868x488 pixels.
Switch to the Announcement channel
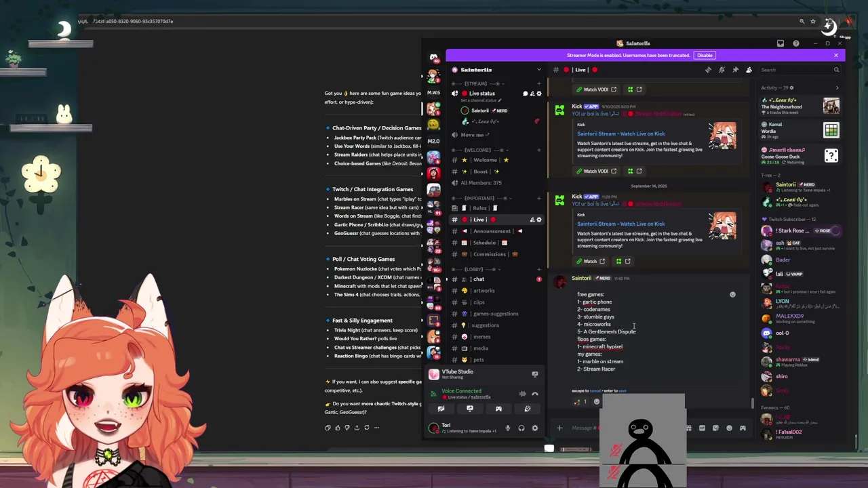(x=495, y=231)
